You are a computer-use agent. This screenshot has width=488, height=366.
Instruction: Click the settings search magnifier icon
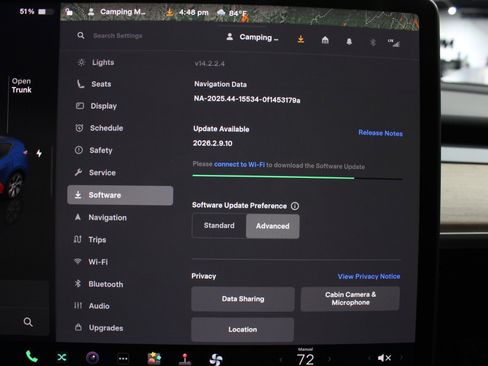[x=81, y=35]
